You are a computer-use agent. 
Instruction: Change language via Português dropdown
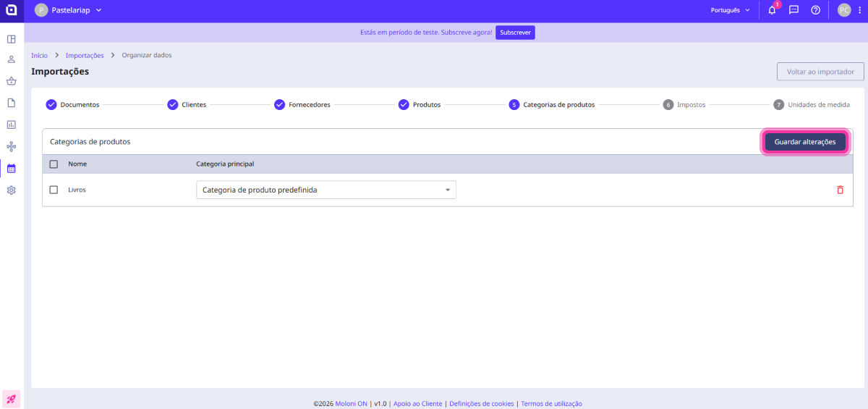(730, 10)
